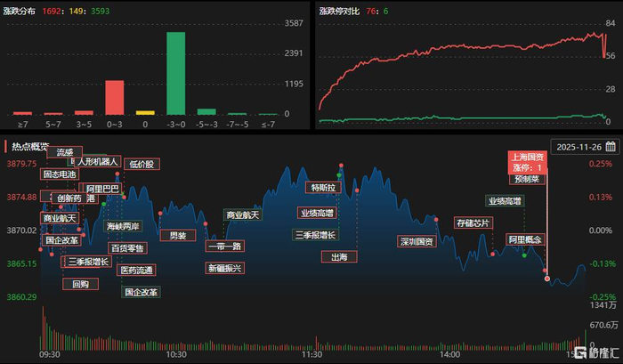Open the calendar icon beside 2025-11-26

(611, 147)
